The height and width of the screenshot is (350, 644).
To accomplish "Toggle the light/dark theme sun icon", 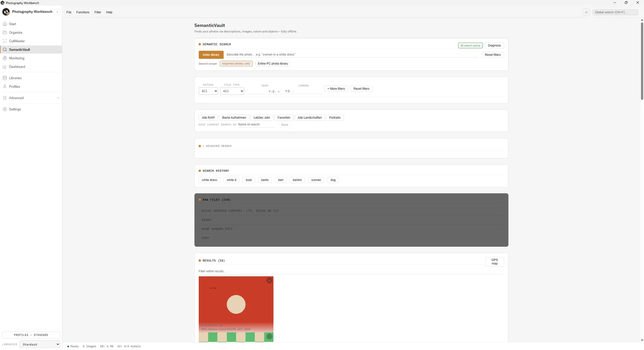I will click(586, 12).
